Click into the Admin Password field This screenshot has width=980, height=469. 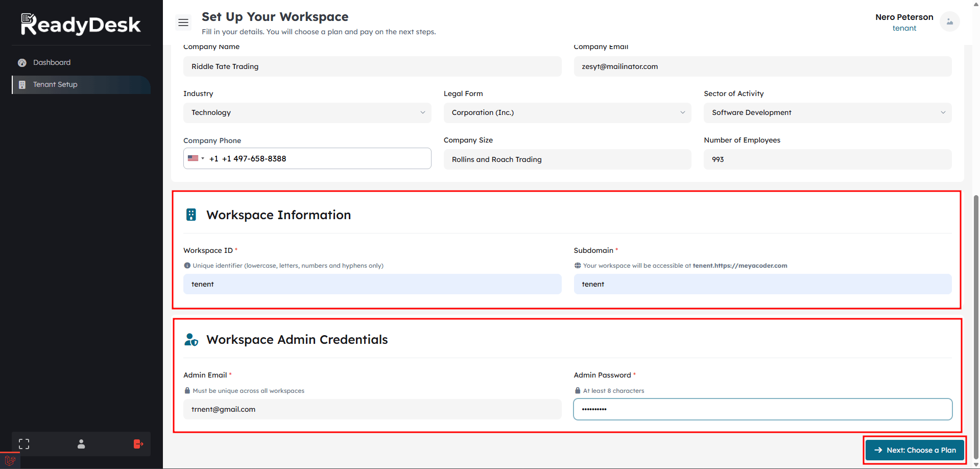[762, 409]
